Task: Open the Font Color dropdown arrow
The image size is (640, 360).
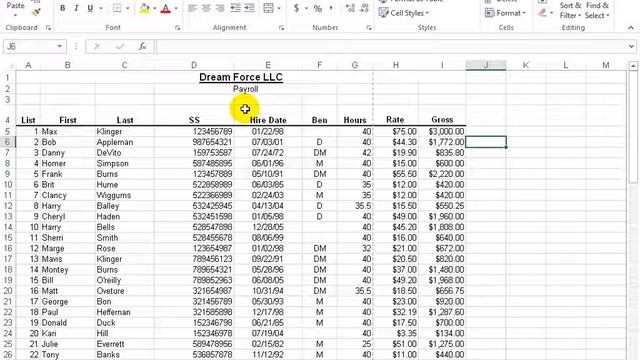Action: (176, 8)
